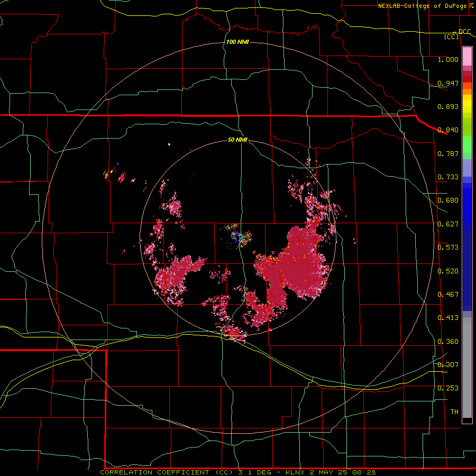The width and height of the screenshot is (476, 476).
Task: Click the 00:28 timestamp
Action: point(364,472)
